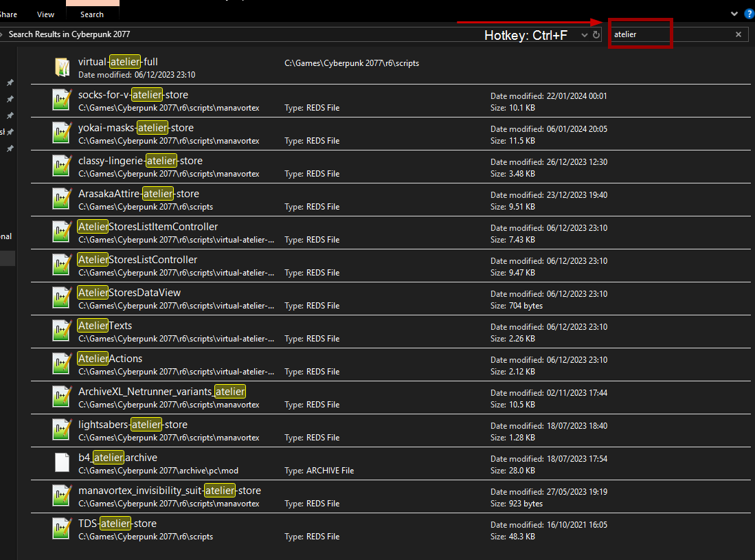Viewport: 755px width, 560px height.
Task: Select the yokai-masks-atelier-store file name
Action: (x=136, y=128)
